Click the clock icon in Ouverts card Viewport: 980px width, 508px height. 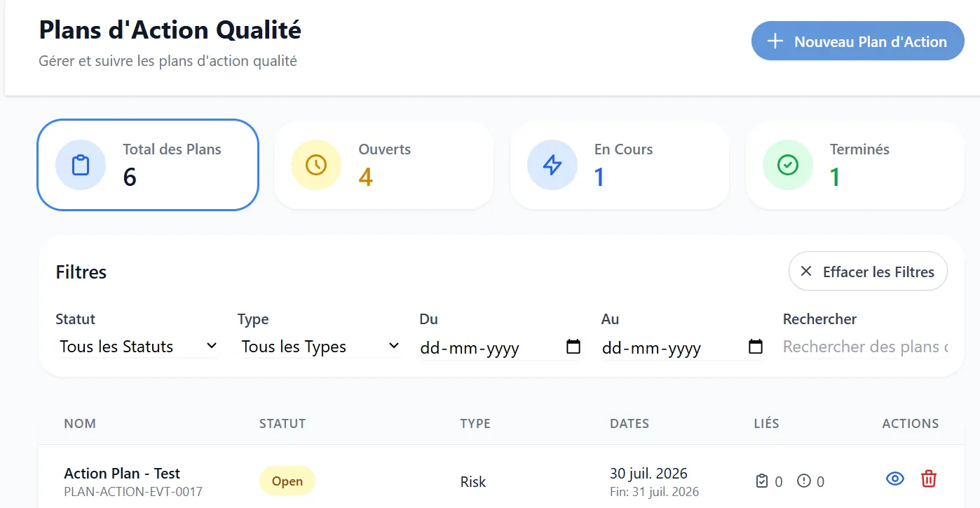tap(316, 165)
